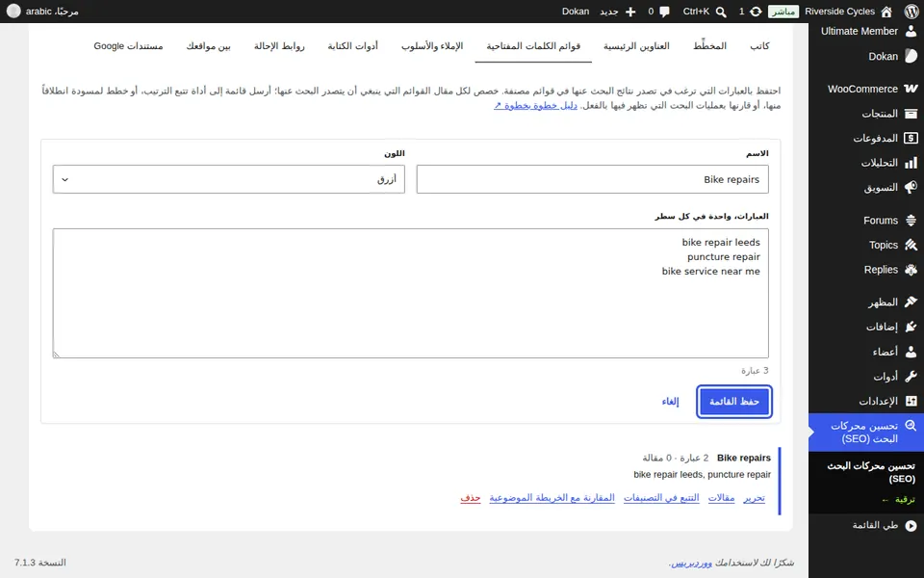Click the ترقية upgrade submenu link
Screen dimensions: 924x578
[x=899, y=500]
